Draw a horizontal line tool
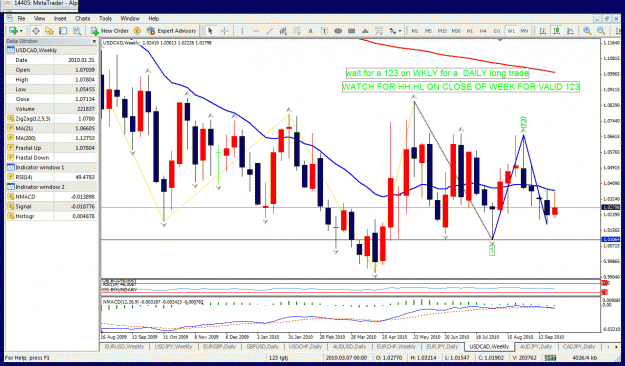Screen dimensions: 625x366 pyautogui.click(x=256, y=31)
